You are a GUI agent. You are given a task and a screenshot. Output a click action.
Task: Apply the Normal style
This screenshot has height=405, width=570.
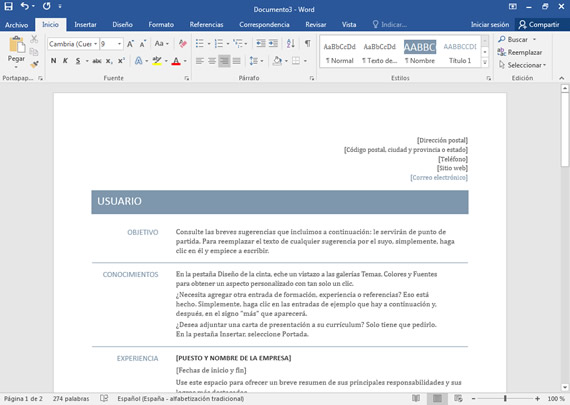click(x=340, y=53)
